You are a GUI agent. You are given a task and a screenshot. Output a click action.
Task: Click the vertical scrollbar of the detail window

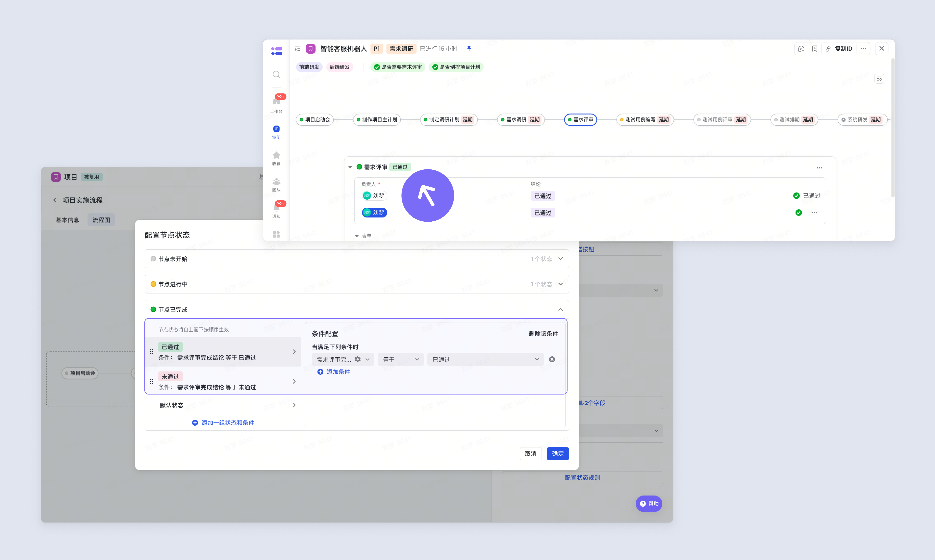(x=892, y=128)
